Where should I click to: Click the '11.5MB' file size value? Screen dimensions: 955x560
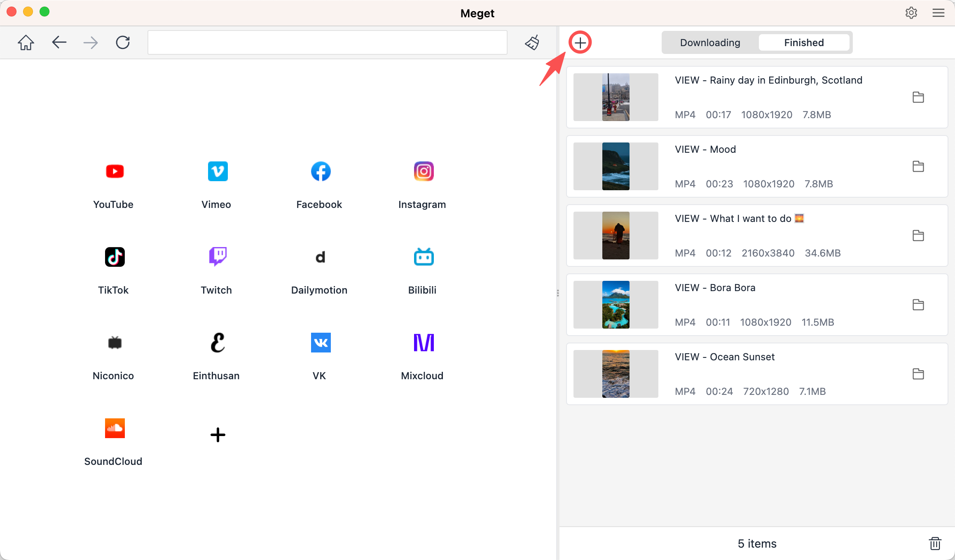tap(818, 322)
